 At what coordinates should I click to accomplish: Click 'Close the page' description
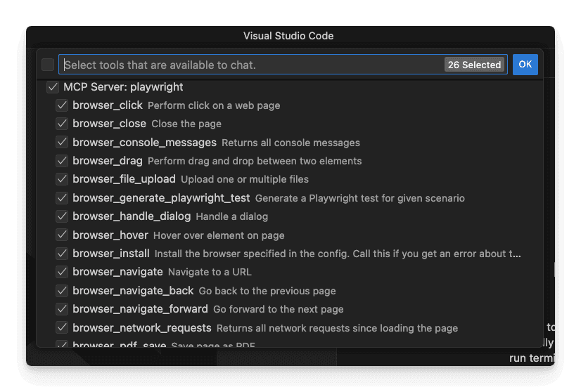(x=186, y=124)
